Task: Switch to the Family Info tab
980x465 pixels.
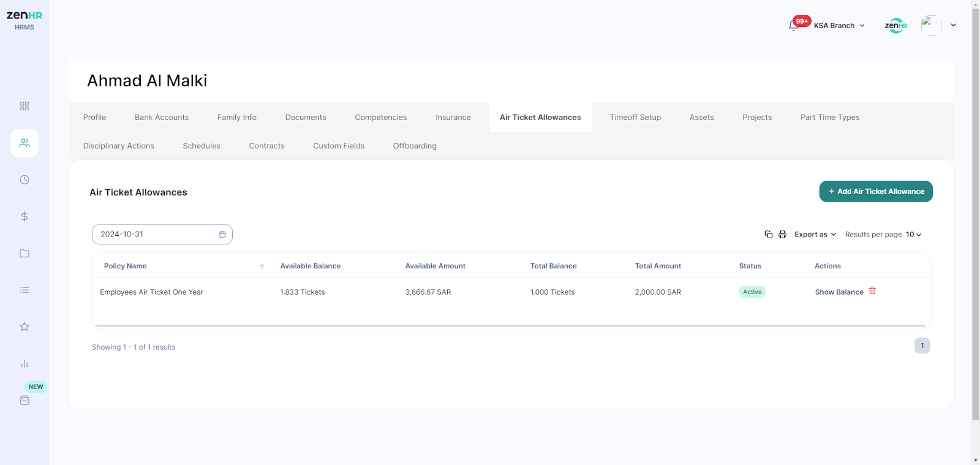Action: pos(237,117)
